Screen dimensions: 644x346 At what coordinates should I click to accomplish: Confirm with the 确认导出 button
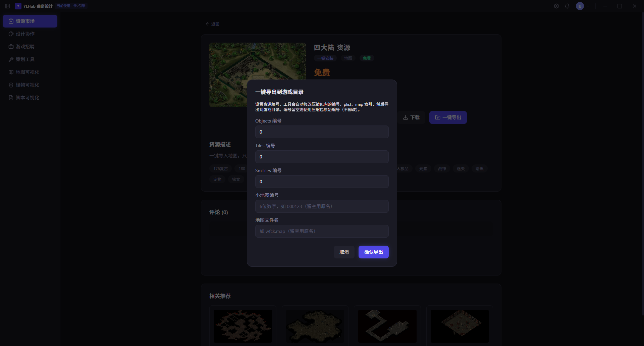tap(374, 252)
